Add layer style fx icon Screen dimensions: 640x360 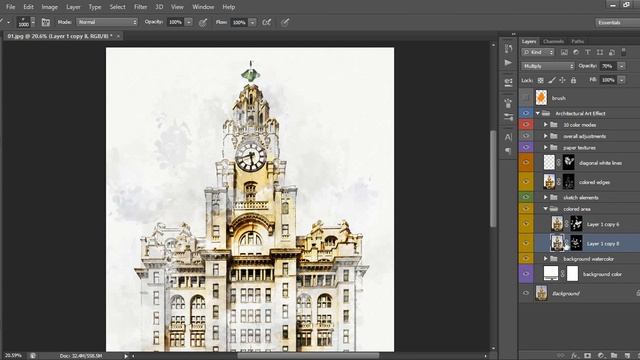point(575,356)
